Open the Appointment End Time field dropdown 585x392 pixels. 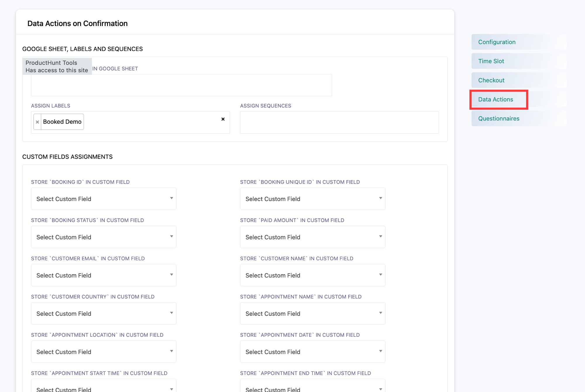[313, 386]
